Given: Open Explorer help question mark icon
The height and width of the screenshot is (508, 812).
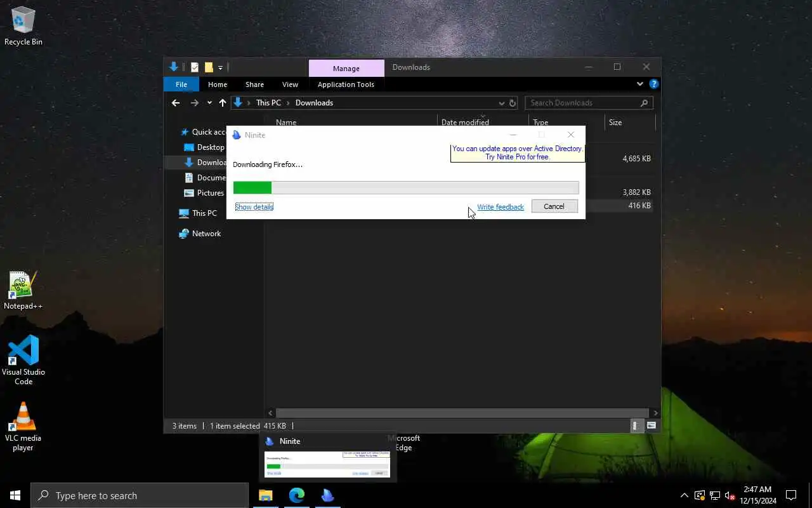Looking at the screenshot, I should (x=654, y=84).
